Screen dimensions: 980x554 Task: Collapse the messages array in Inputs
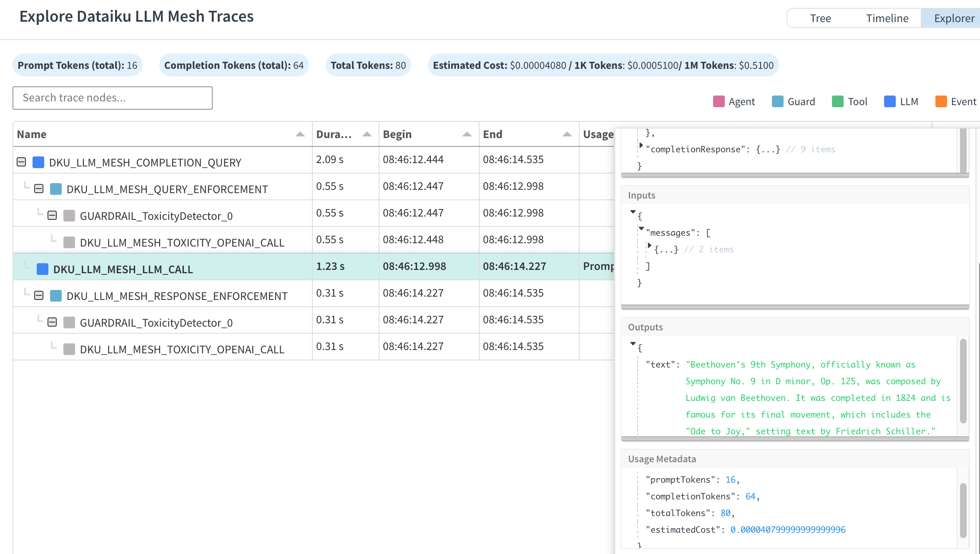coord(641,228)
